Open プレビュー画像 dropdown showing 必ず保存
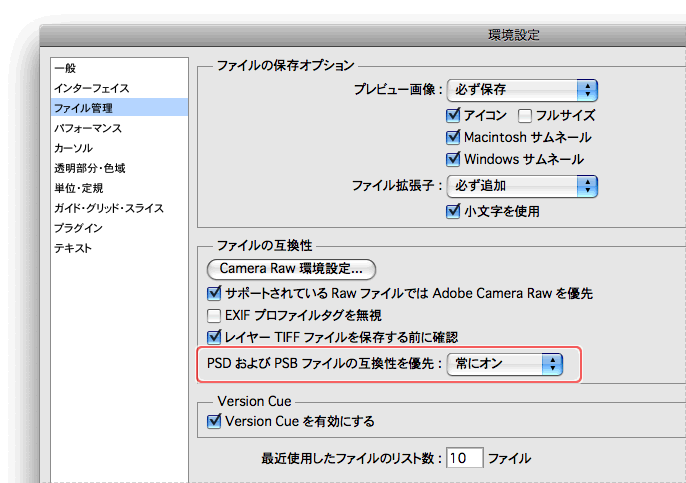Image resolution: width=686 pixels, height=483 pixels. click(x=522, y=90)
